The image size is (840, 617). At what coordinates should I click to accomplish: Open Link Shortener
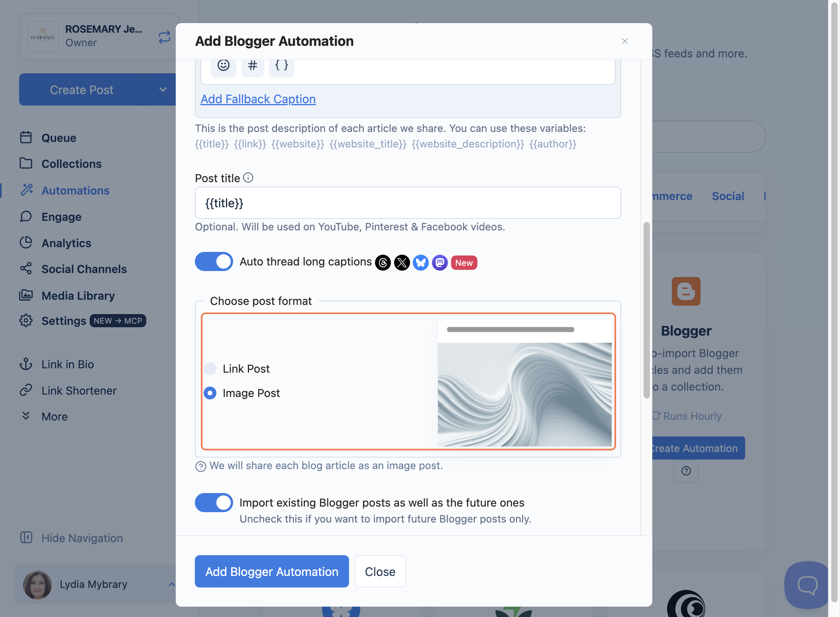(79, 391)
